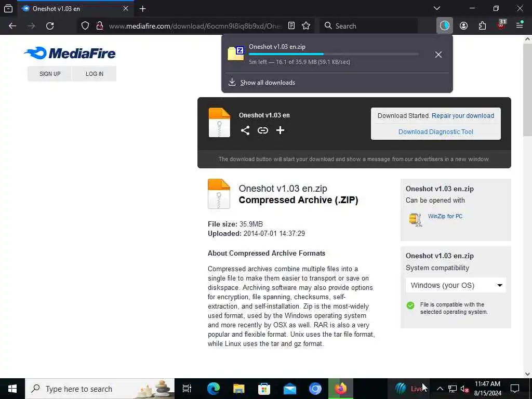Click the WinZip for PC link
532x399 pixels.
445,216
